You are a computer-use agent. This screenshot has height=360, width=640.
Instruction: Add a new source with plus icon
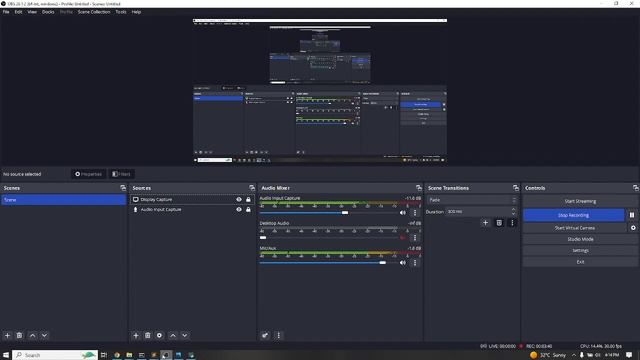pos(136,336)
